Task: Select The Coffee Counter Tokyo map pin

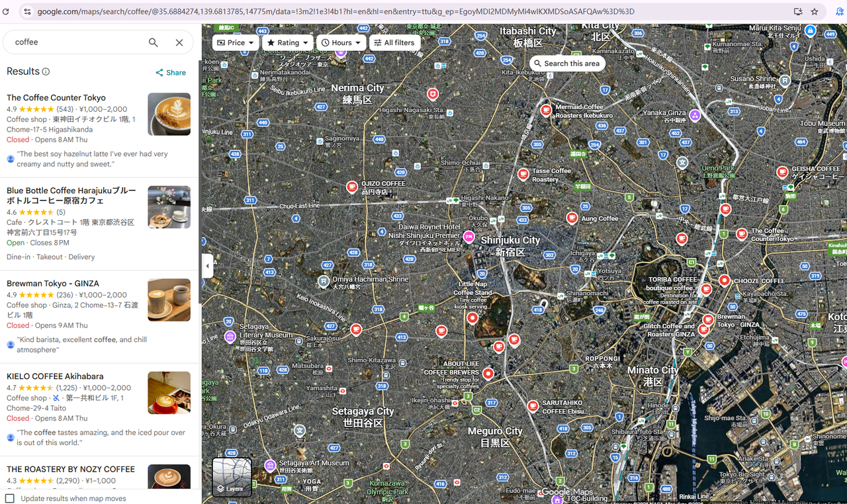Action: pos(742,234)
